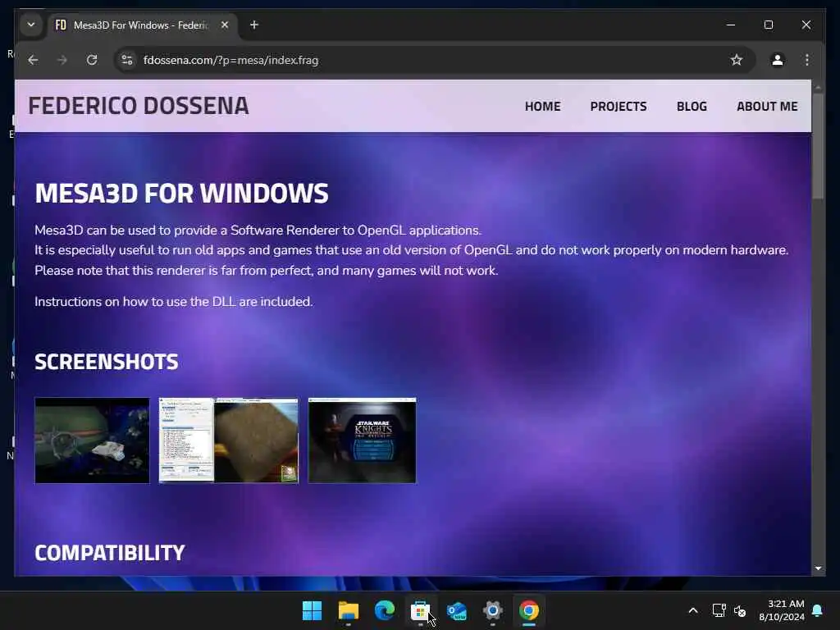Click the MESA3D FOR WINDOWS heading
Screen dimensions: 840x630
point(181,194)
